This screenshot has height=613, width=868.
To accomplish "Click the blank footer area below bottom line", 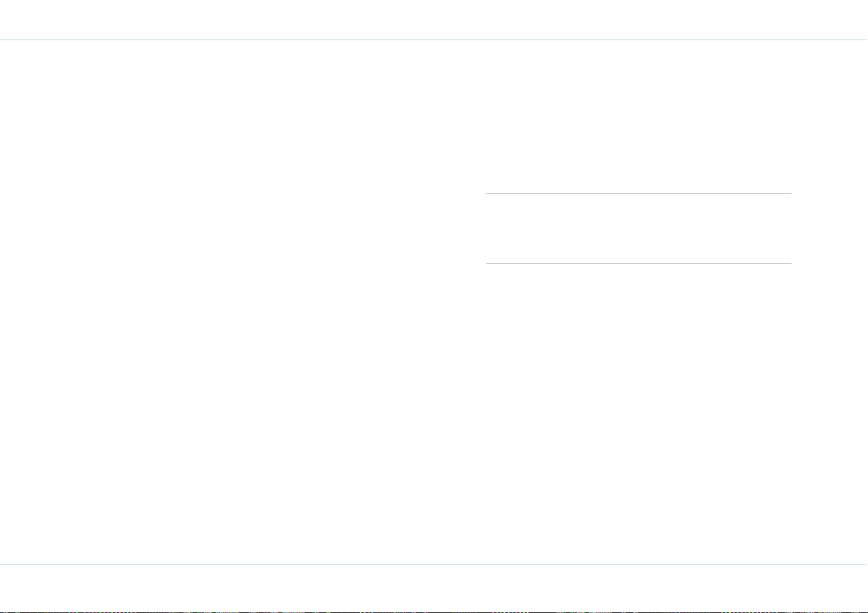I will click(x=434, y=587).
